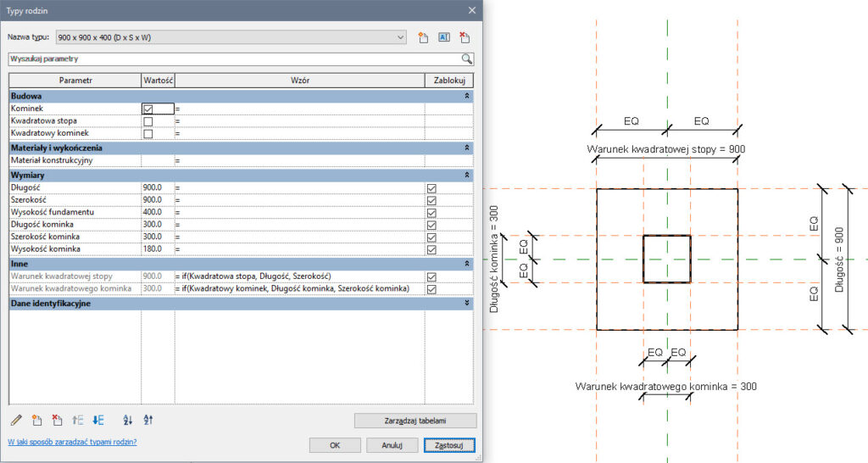Sort parameters in descending order icon
Screen dimensions: 868x463
click(148, 420)
